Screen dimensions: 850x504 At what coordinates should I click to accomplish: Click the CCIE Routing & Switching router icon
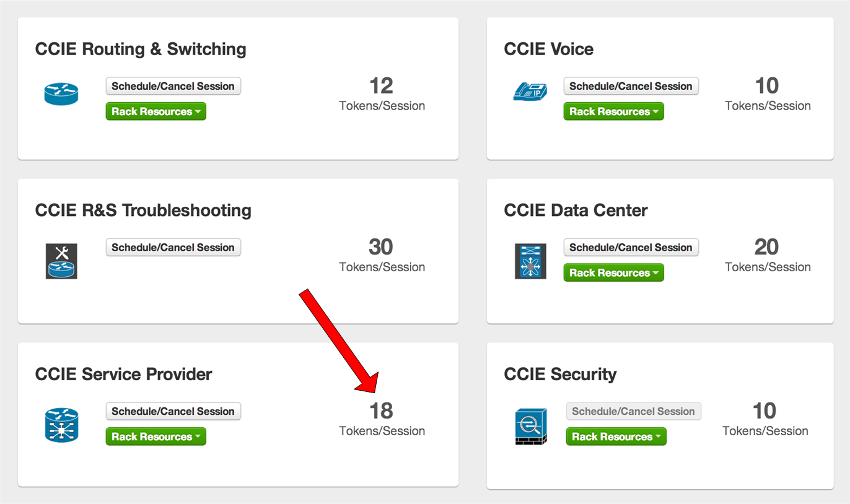point(61,94)
